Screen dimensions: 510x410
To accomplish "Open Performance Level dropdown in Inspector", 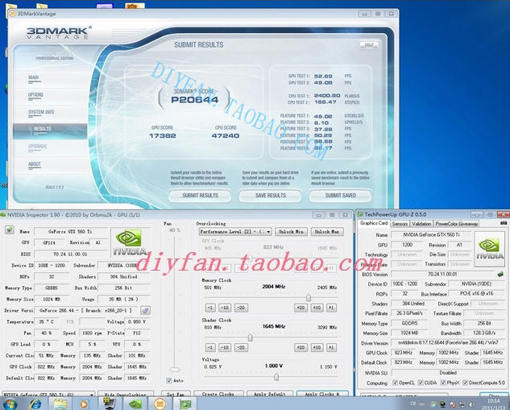I will pyautogui.click(x=235, y=231).
